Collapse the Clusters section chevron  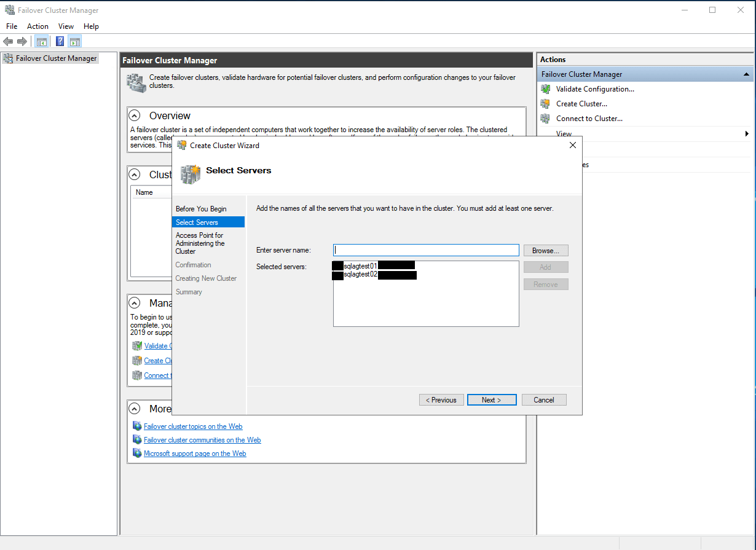click(135, 175)
